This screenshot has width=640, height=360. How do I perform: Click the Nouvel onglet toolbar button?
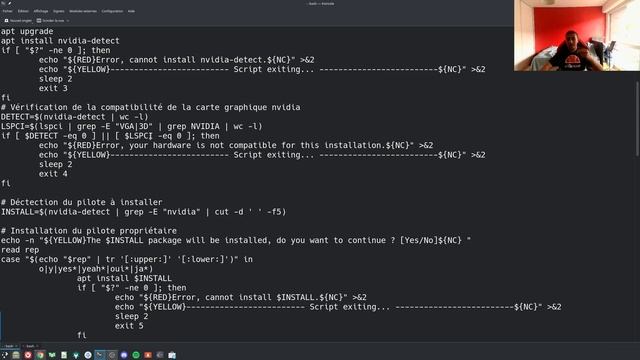pyautogui.click(x=18, y=20)
